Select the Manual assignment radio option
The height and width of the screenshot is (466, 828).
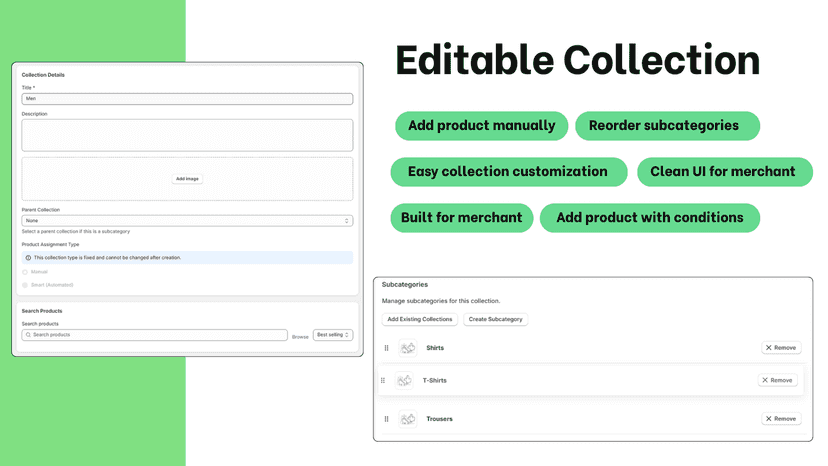click(25, 272)
